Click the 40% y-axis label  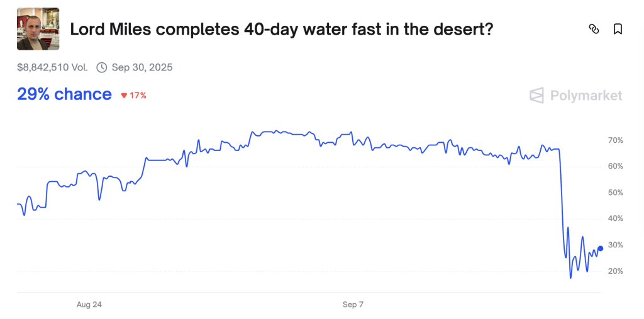[x=615, y=219]
